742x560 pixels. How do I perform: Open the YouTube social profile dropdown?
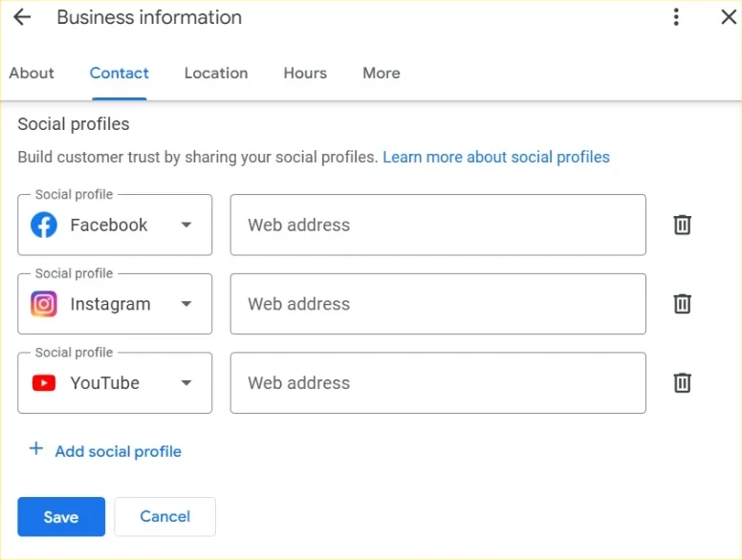coord(115,382)
